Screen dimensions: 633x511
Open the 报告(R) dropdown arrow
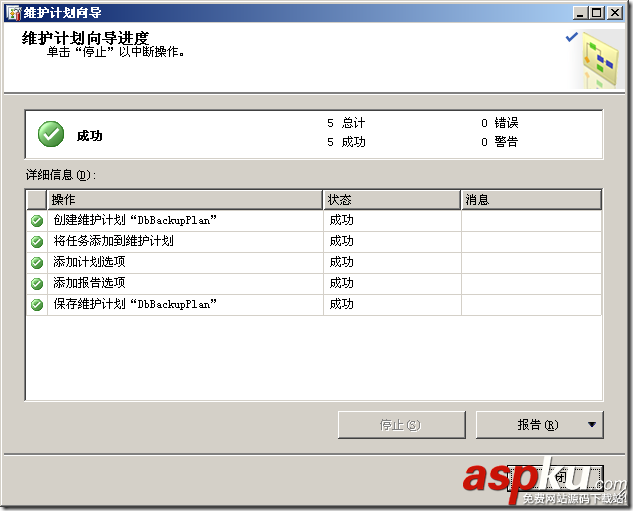[x=592, y=425]
